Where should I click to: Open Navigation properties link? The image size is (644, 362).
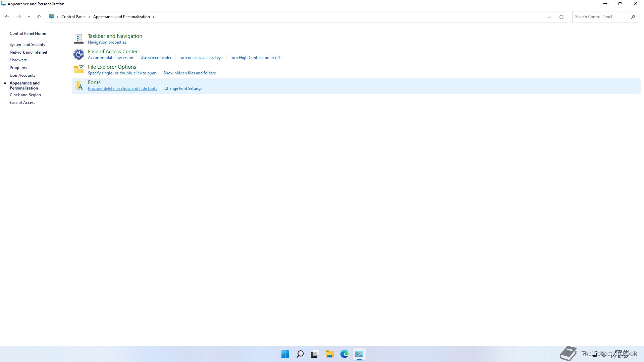107,42
